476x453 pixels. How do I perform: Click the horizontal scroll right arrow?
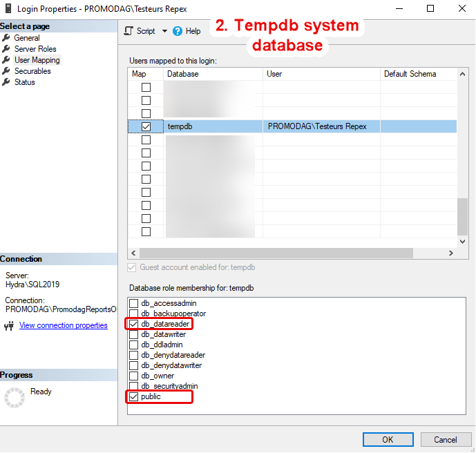click(x=451, y=253)
